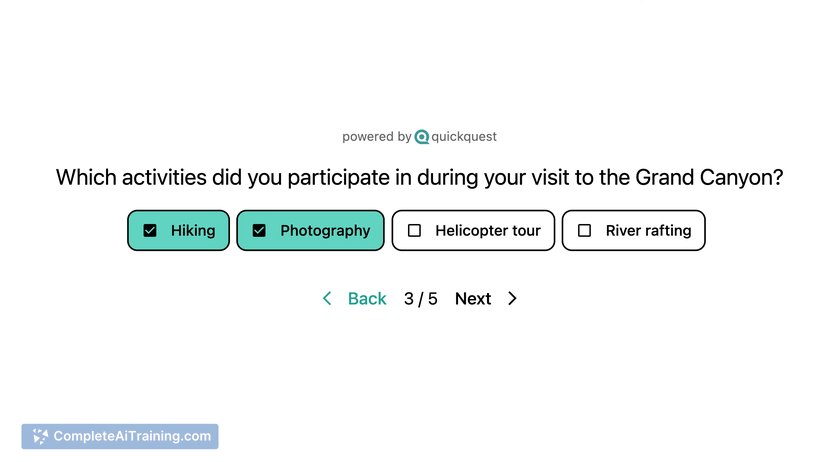Return with the Back link

[367, 299]
